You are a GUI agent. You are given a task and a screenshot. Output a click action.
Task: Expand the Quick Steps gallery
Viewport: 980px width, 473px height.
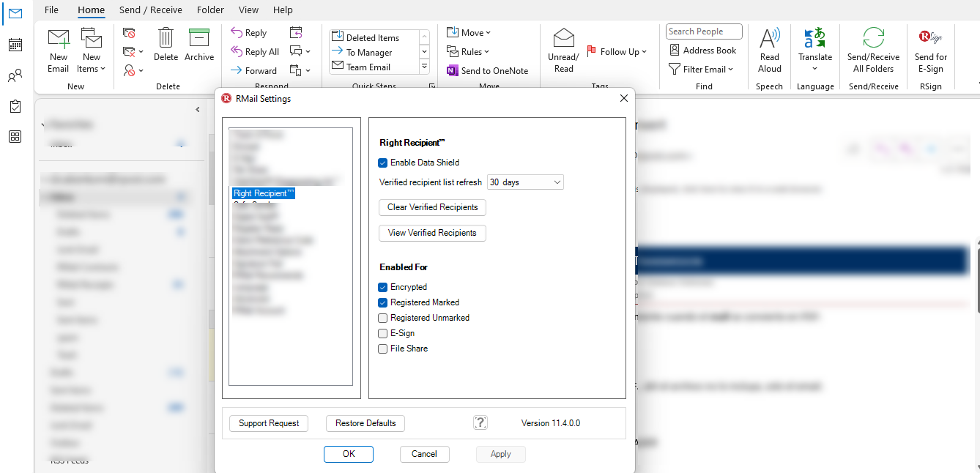424,67
